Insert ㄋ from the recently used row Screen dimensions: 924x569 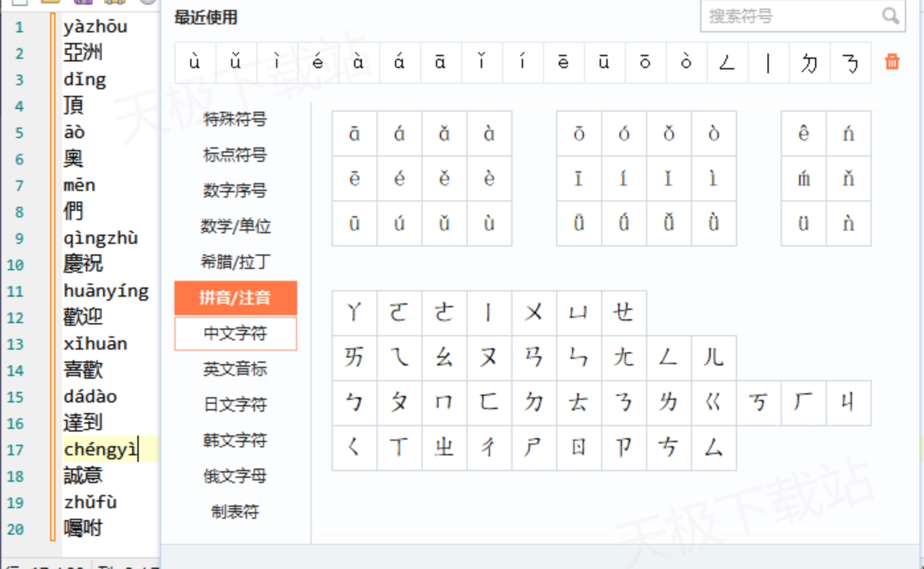pyautogui.click(x=851, y=63)
